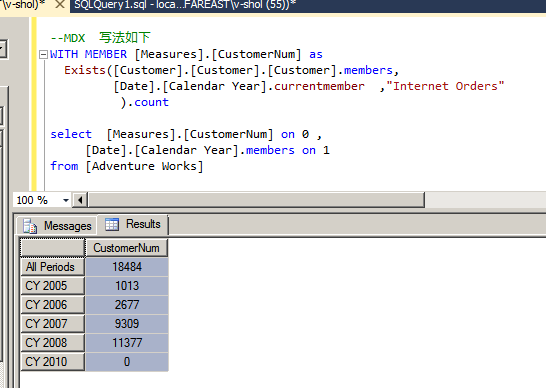
Task: Click the --MDX comment line
Action: [x=100, y=38]
